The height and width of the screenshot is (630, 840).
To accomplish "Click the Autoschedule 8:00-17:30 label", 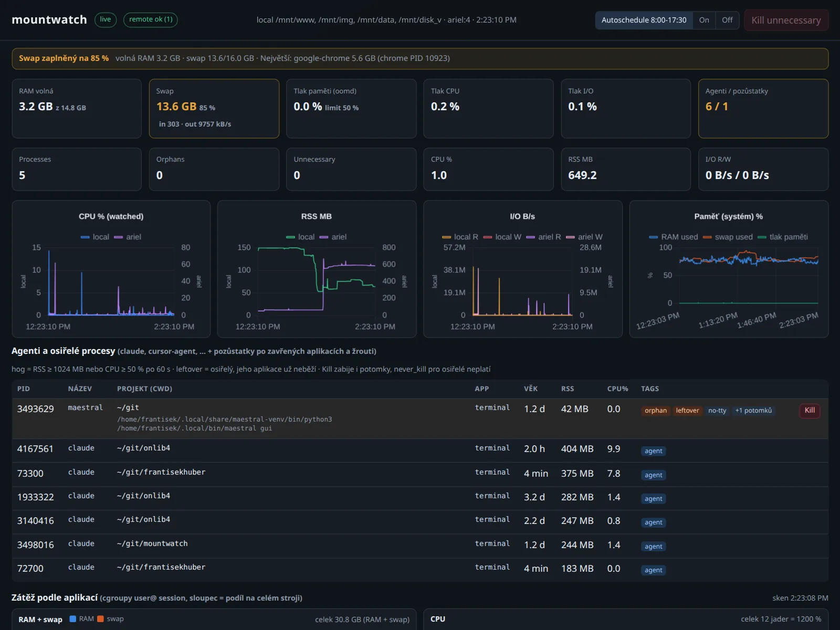I will coord(644,20).
